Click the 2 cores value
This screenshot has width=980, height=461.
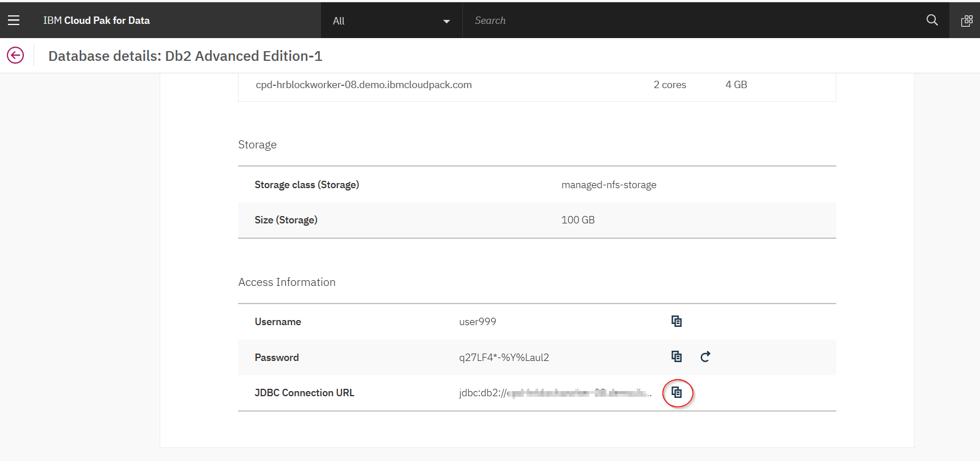pos(670,85)
